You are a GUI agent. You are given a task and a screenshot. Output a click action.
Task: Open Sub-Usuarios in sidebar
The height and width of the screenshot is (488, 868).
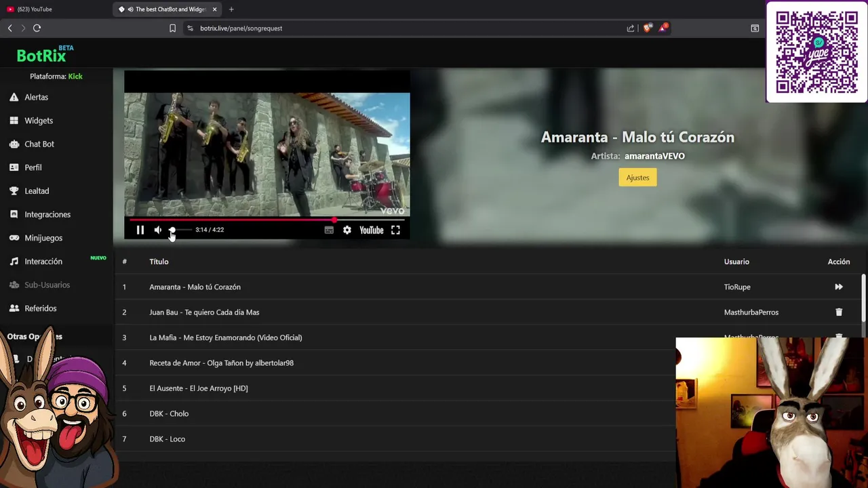[x=47, y=285]
